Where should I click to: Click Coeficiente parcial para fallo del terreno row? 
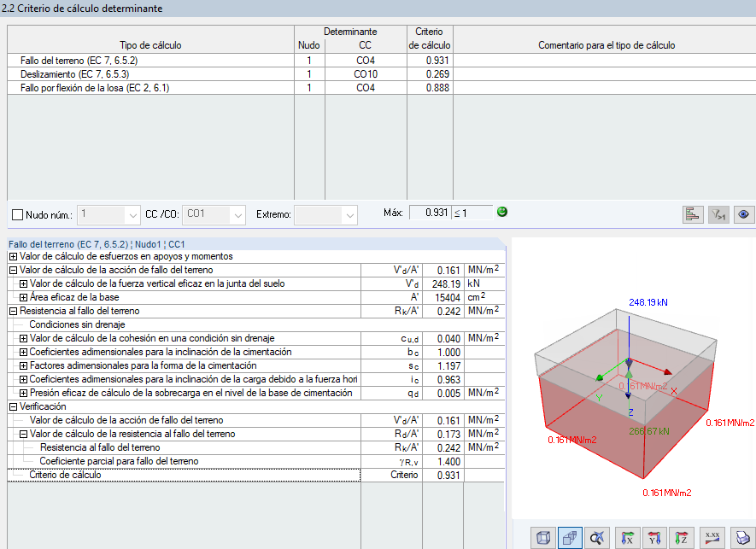pos(255,461)
